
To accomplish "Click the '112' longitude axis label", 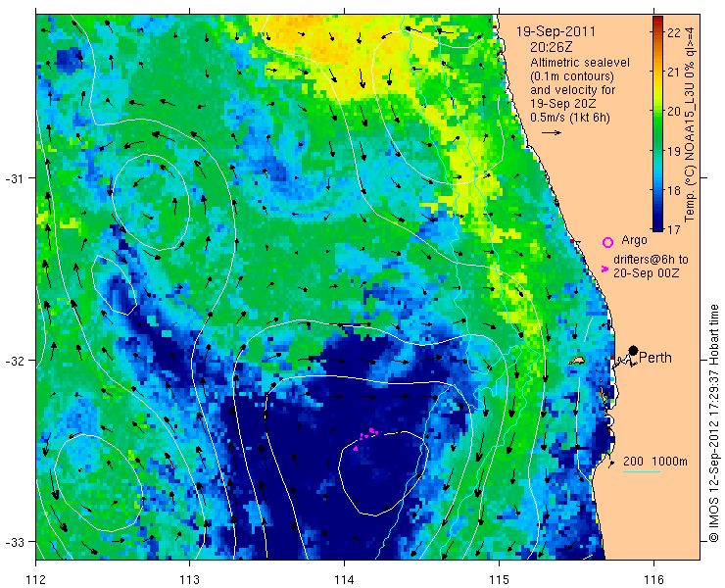I will point(35,579).
